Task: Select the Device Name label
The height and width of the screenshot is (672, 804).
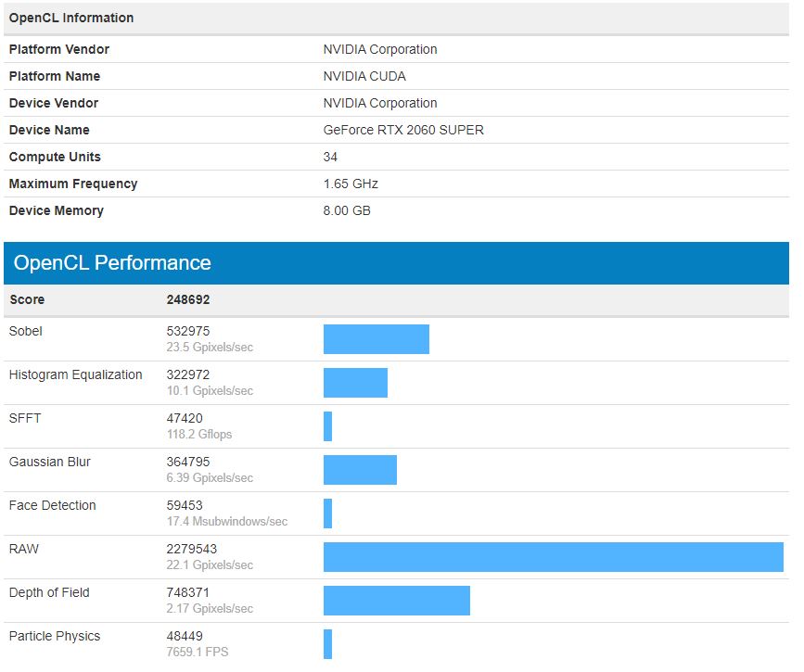Action: pyautogui.click(x=49, y=130)
